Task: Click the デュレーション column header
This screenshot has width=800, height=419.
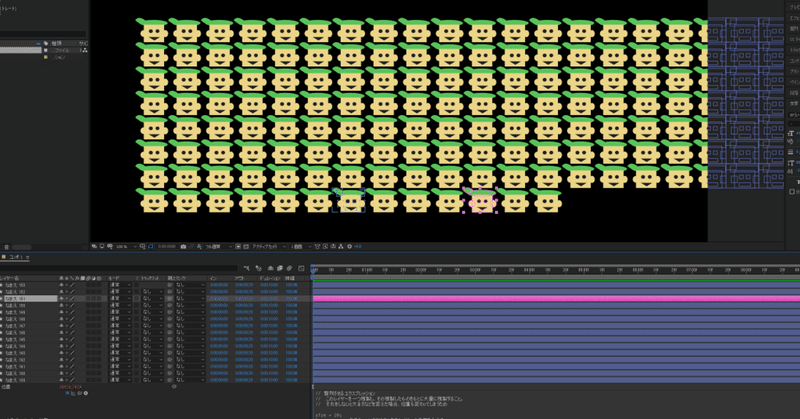Action: [270, 278]
